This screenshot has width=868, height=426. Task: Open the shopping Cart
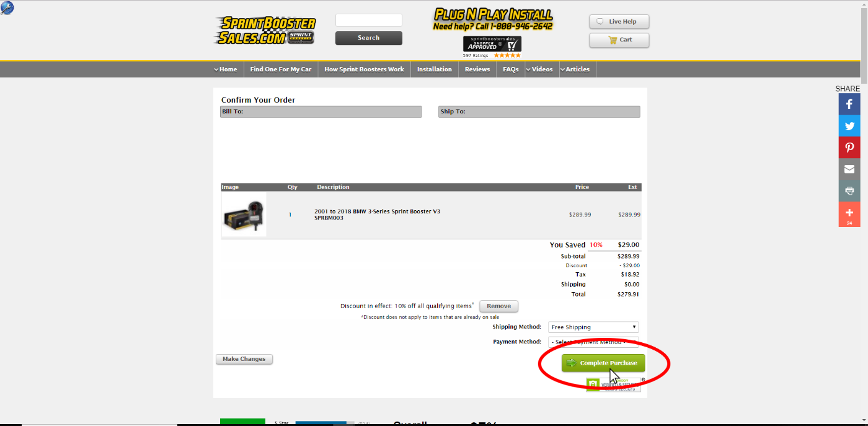(x=619, y=40)
